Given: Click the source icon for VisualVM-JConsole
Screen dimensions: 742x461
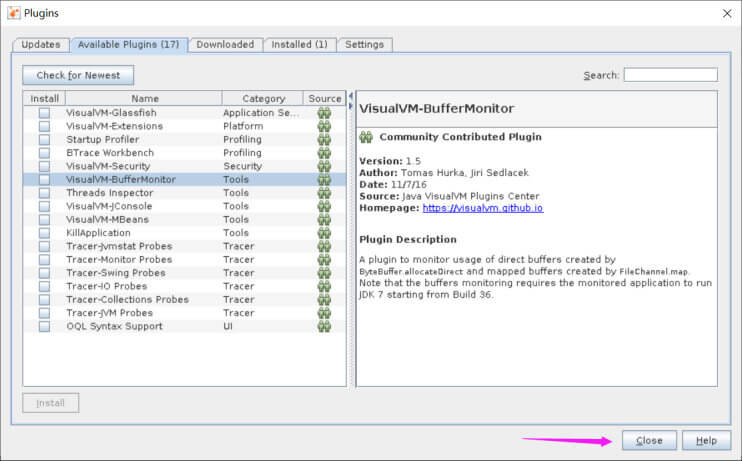Looking at the screenshot, I should [324, 206].
